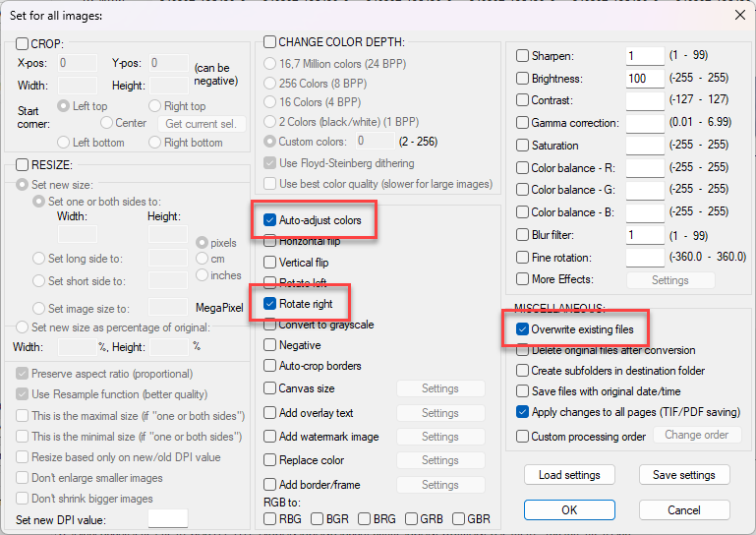Viewport: 756px width, 535px height.
Task: Click the OK button
Action: (x=569, y=510)
